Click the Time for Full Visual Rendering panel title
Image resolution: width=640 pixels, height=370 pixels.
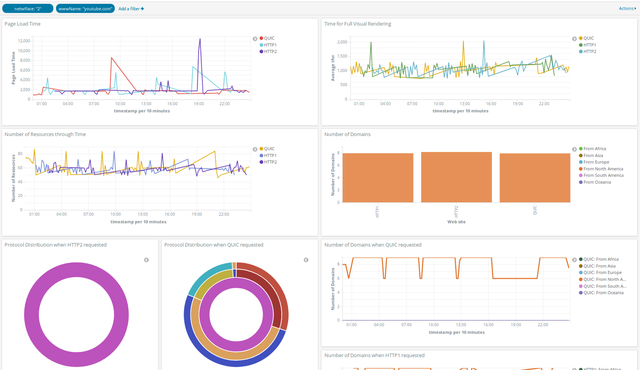pos(358,24)
